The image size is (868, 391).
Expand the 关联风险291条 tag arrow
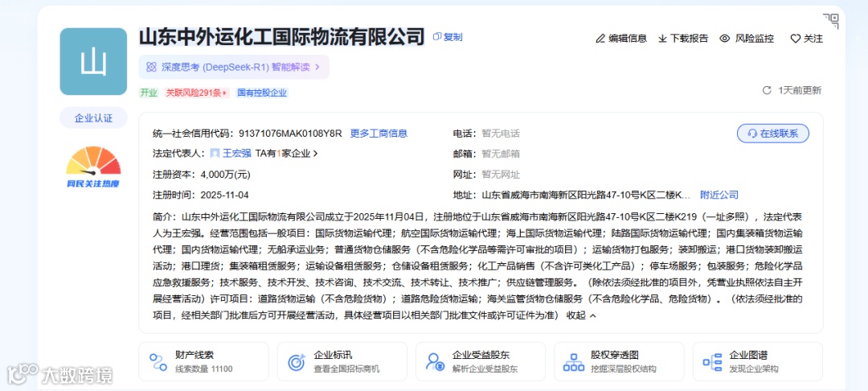pos(225,93)
